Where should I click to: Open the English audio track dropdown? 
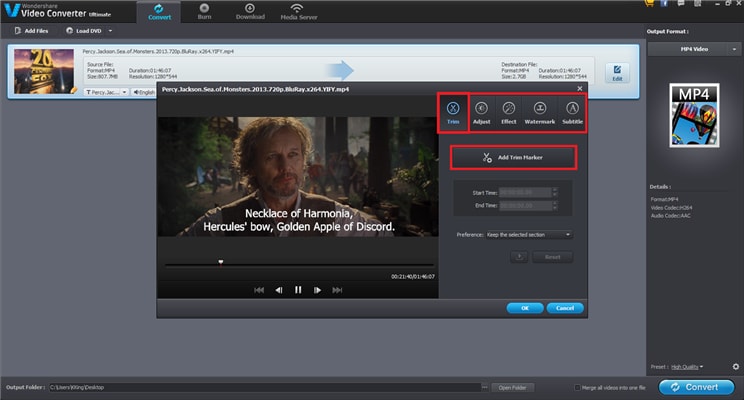click(144, 92)
